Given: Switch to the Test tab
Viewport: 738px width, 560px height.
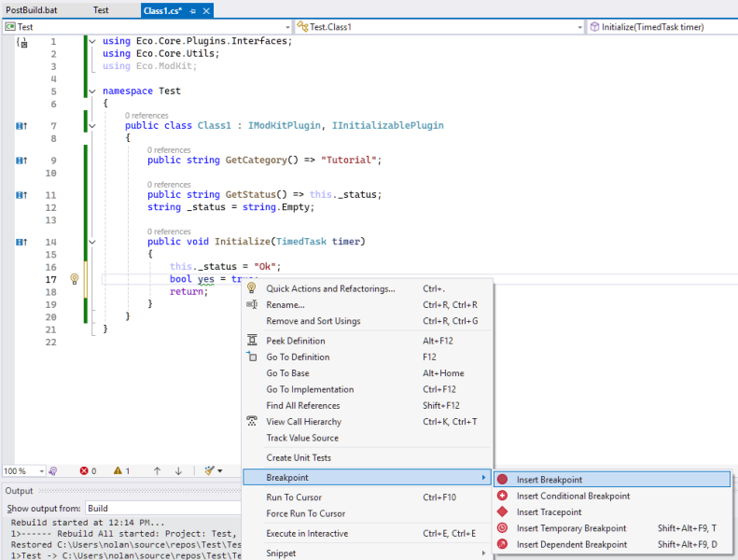Looking at the screenshot, I should click(x=101, y=10).
